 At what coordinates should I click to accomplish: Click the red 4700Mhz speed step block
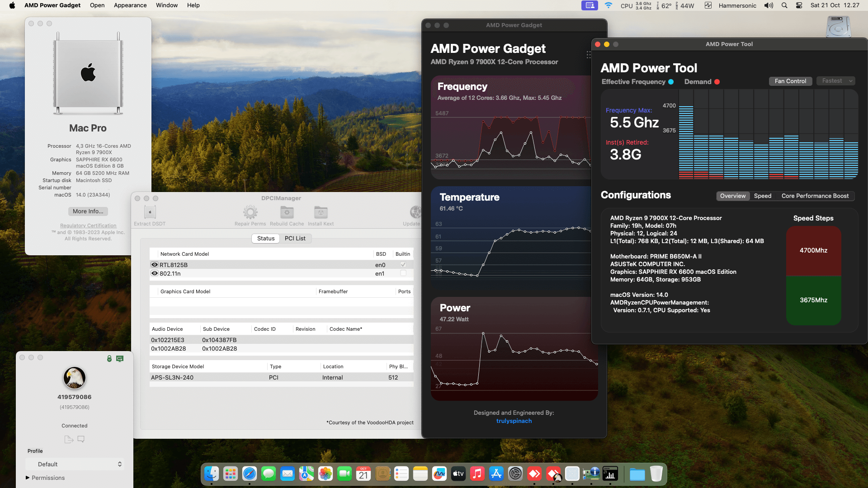[x=813, y=251]
